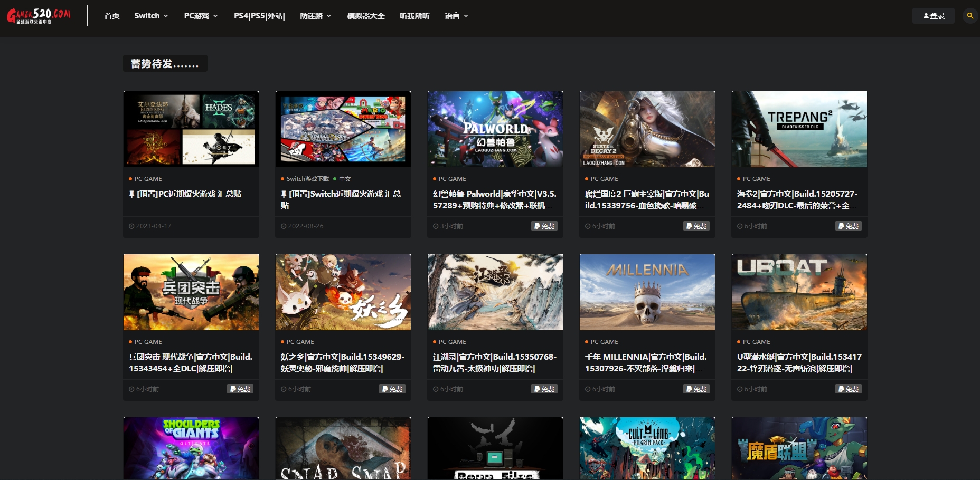Expand the 语言 language dropdown
The height and width of the screenshot is (480, 980).
click(456, 16)
